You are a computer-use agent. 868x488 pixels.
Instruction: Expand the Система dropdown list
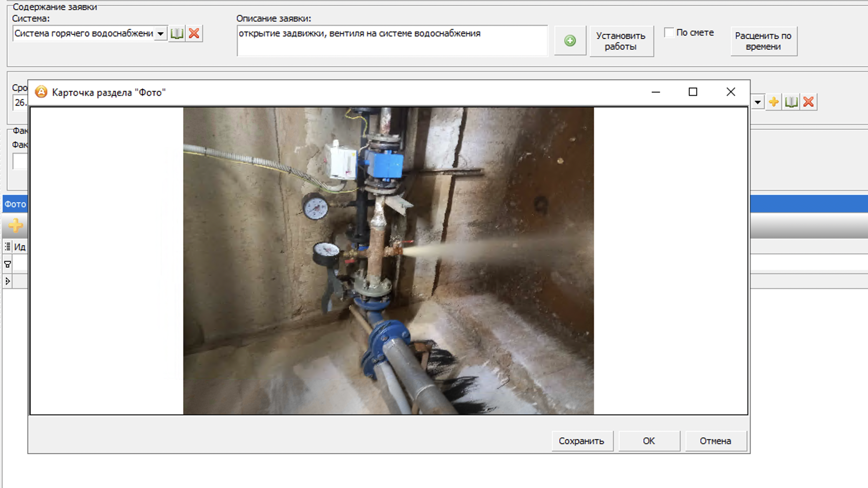(160, 33)
